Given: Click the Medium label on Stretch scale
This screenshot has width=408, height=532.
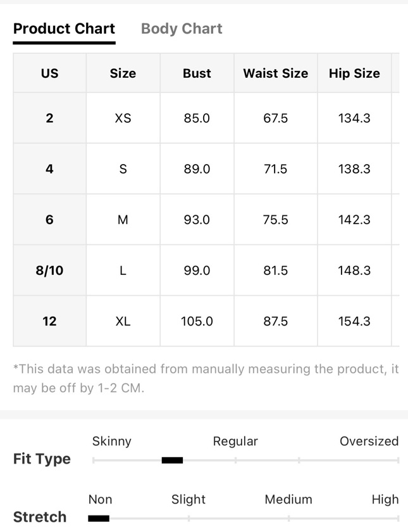Looking at the screenshot, I should click(x=288, y=500).
